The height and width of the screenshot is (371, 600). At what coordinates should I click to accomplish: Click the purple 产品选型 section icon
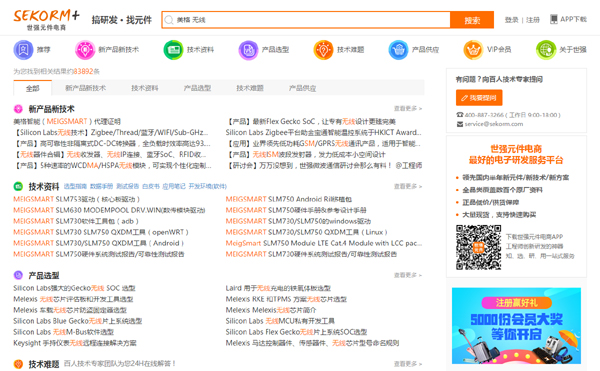[x=18, y=275]
